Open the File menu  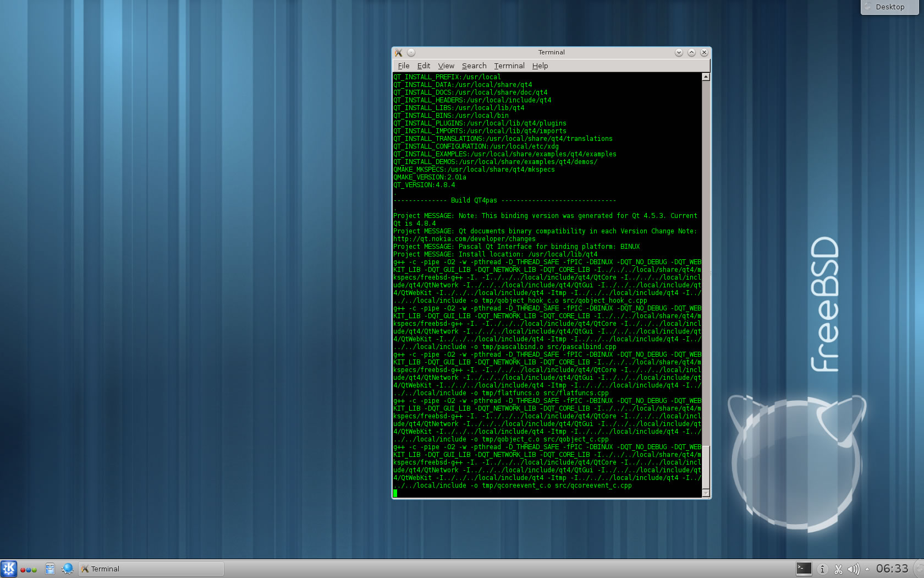404,66
